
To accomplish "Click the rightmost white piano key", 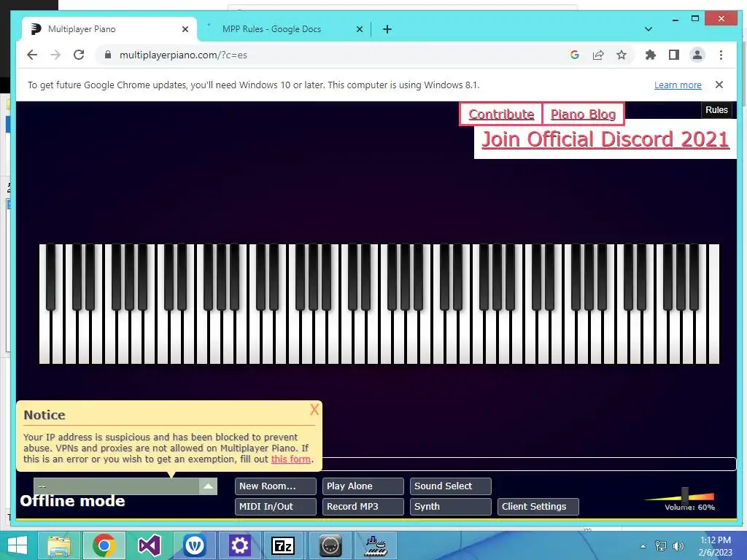I will [713, 305].
